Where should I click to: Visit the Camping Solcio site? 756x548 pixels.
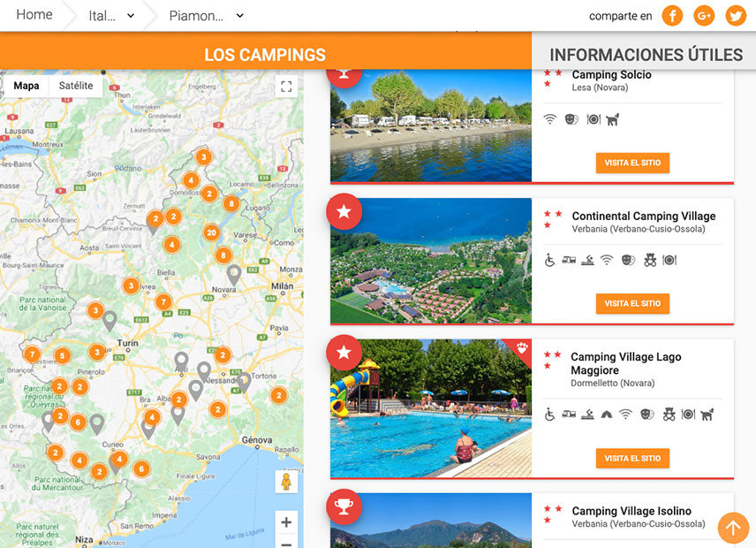pyautogui.click(x=632, y=163)
